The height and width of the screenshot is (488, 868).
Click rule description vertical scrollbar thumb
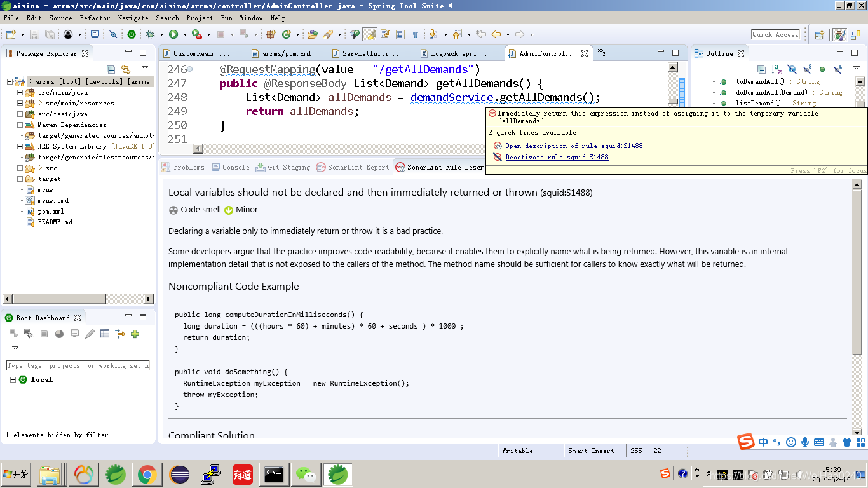coord(857,271)
